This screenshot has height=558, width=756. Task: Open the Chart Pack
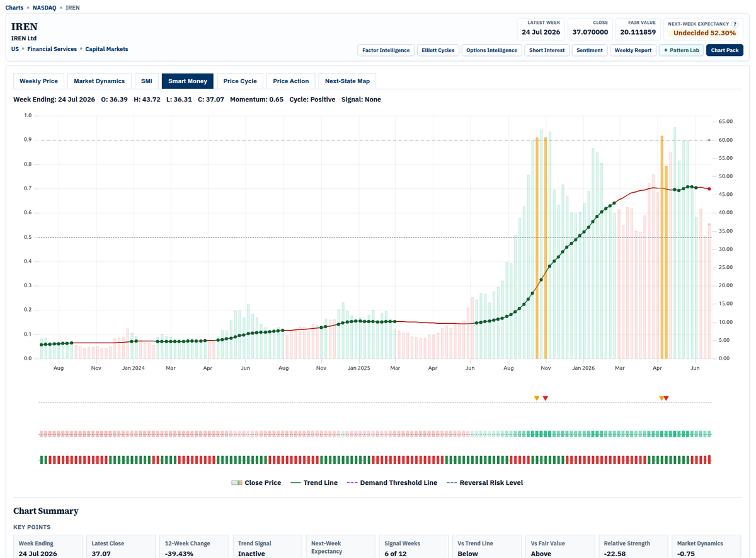[724, 50]
